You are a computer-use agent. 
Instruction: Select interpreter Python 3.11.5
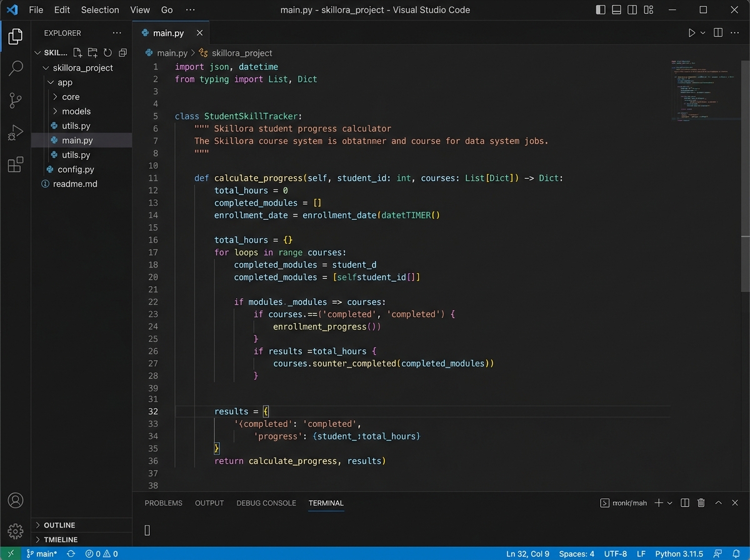(x=679, y=554)
